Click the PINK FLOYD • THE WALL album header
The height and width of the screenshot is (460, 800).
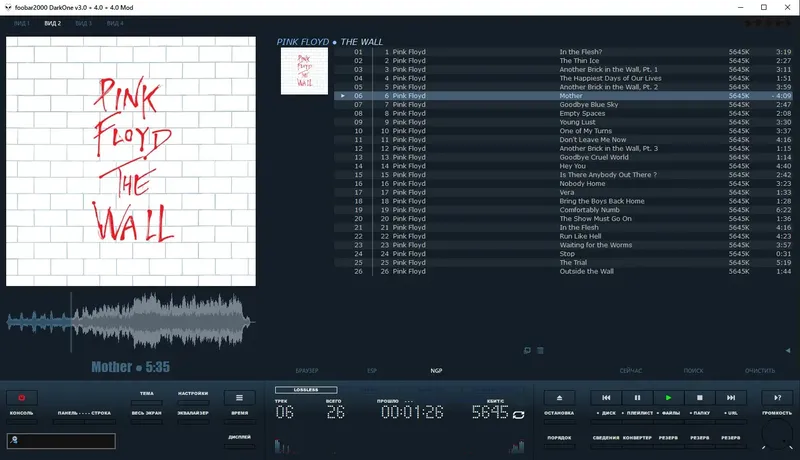(330, 42)
